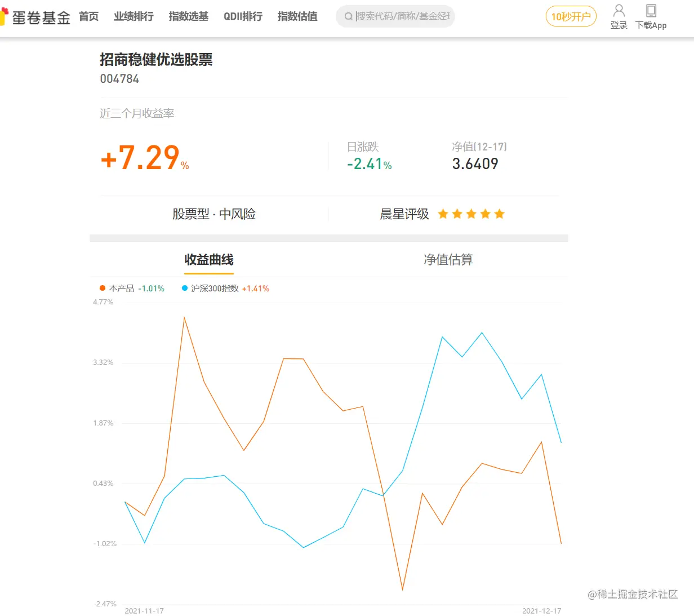
Task: Click the fund title 招商稳健优选股票
Action: [x=156, y=60]
